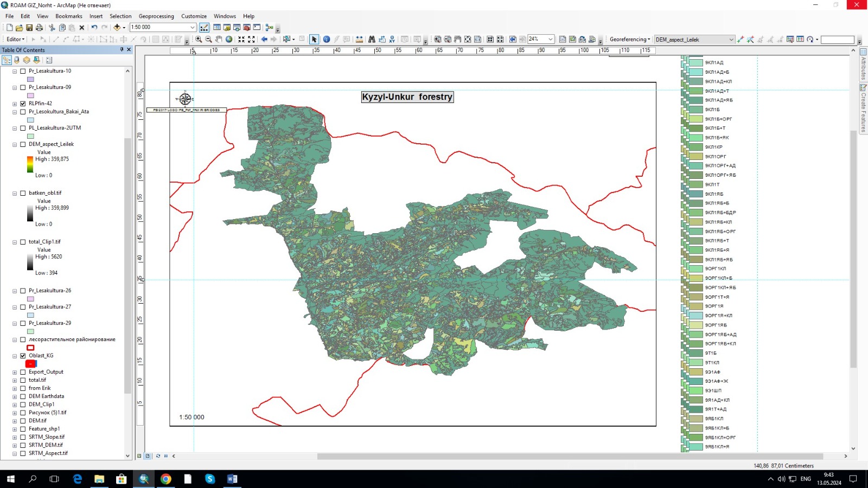Click the Save map document icon

(29, 27)
